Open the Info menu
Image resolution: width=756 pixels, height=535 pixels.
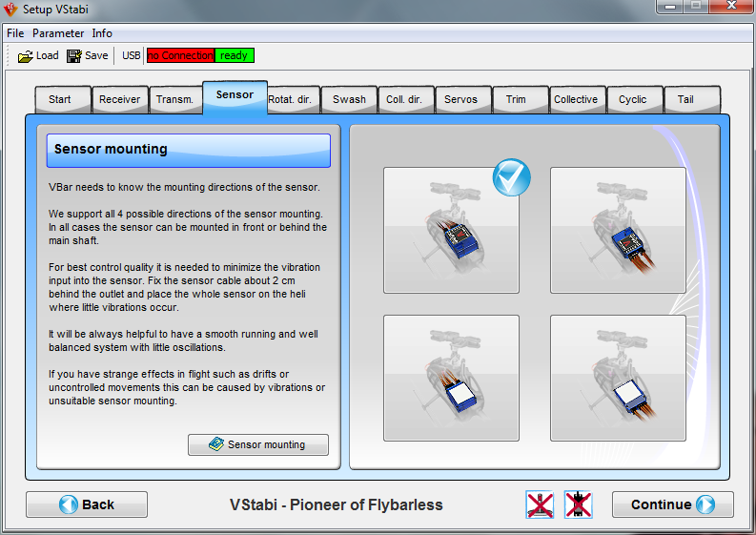[x=102, y=33]
